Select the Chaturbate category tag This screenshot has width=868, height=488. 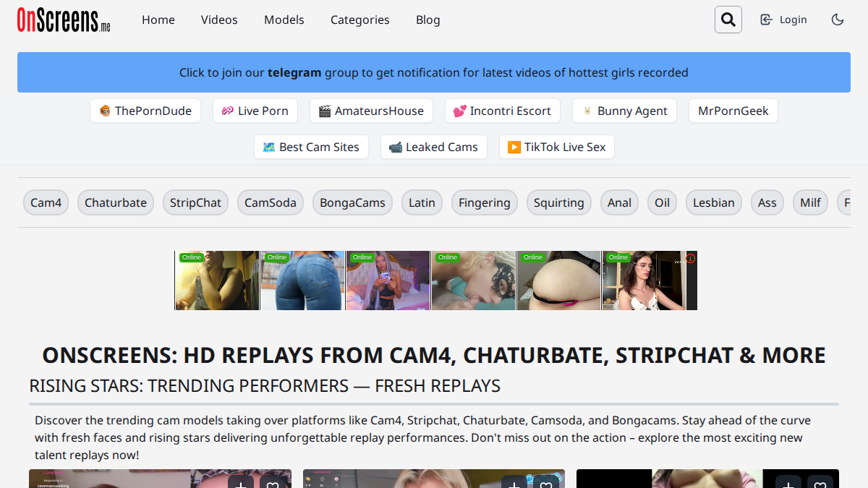(x=116, y=202)
